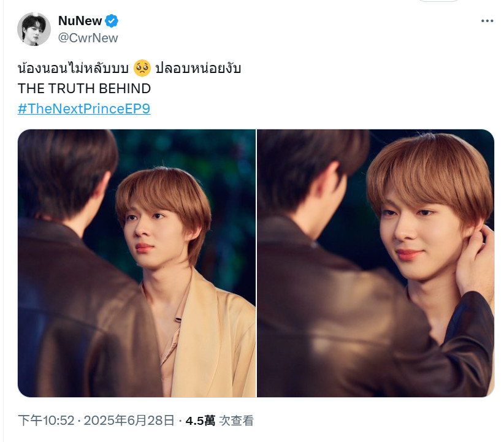Click the blue verified badge

click(x=112, y=21)
